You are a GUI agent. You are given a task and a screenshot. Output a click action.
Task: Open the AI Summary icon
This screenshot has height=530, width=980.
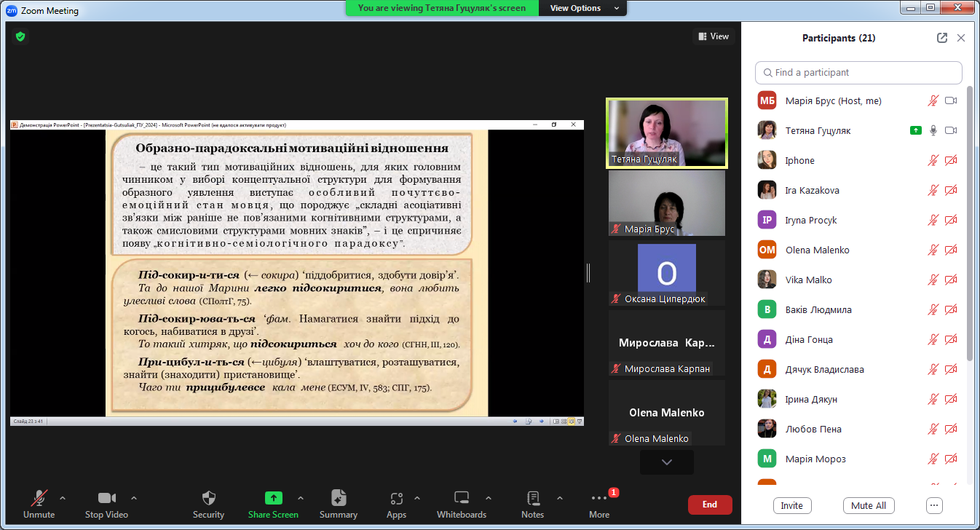pyautogui.click(x=338, y=498)
